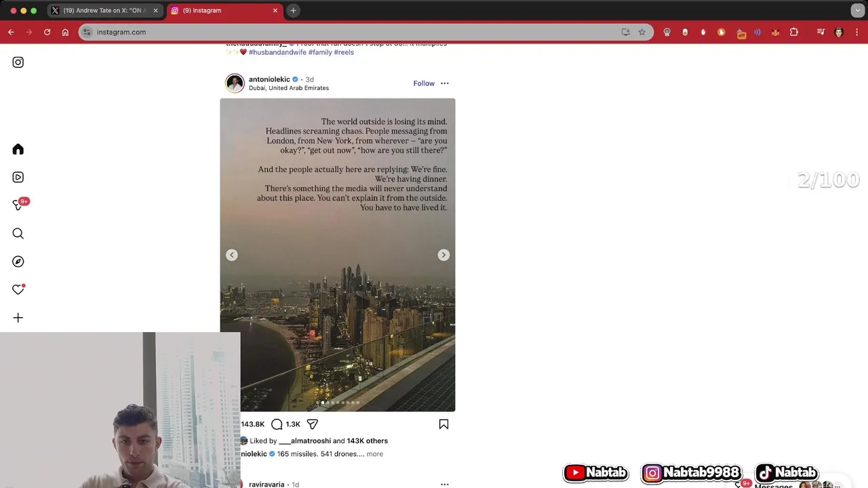Select the (9) Instagram tab
This screenshot has height=488, width=868.
[x=224, y=11]
